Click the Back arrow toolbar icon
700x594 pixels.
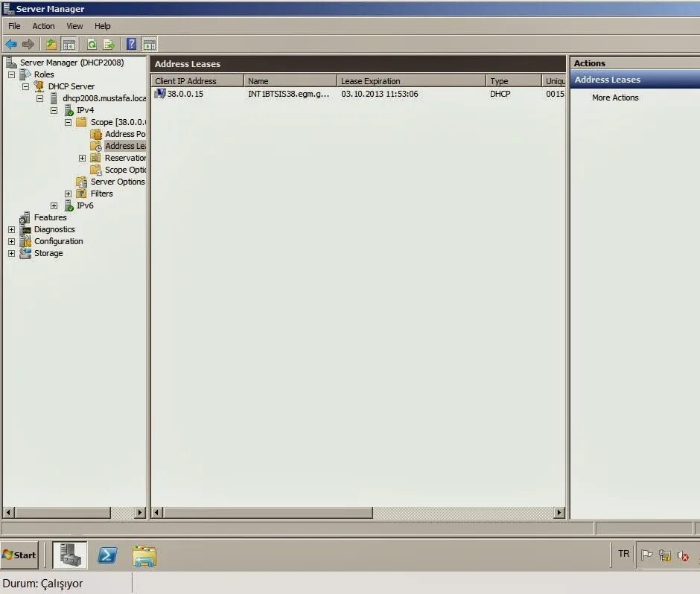(10, 44)
